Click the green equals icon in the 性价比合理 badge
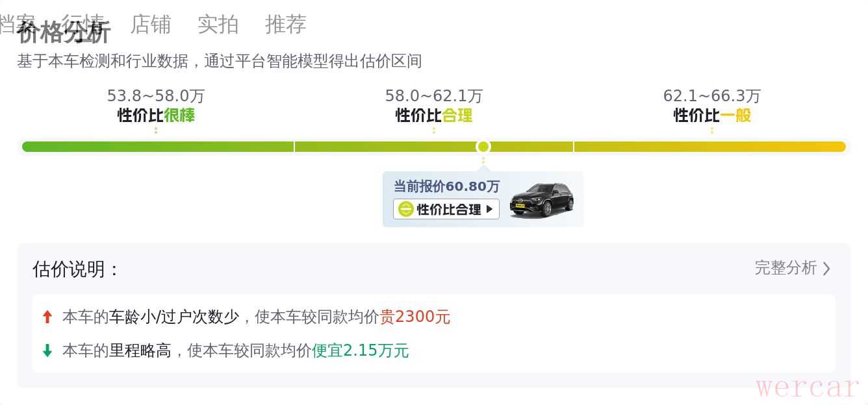 pyautogui.click(x=406, y=209)
